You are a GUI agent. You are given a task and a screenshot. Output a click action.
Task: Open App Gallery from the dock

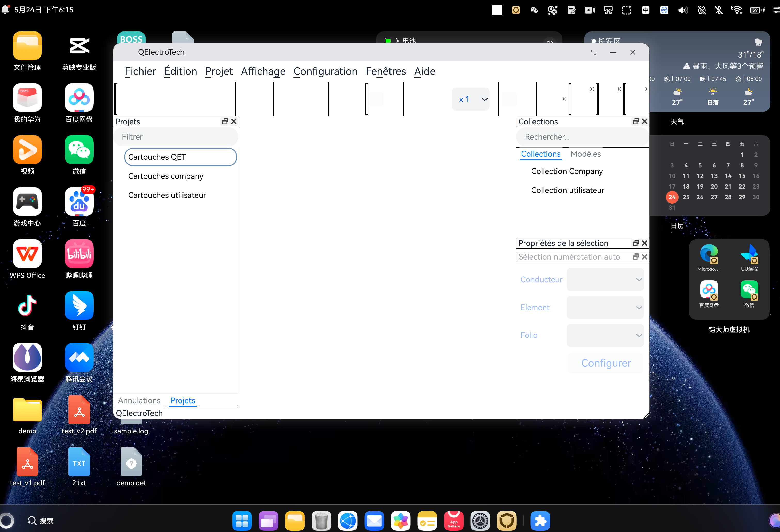point(453,521)
